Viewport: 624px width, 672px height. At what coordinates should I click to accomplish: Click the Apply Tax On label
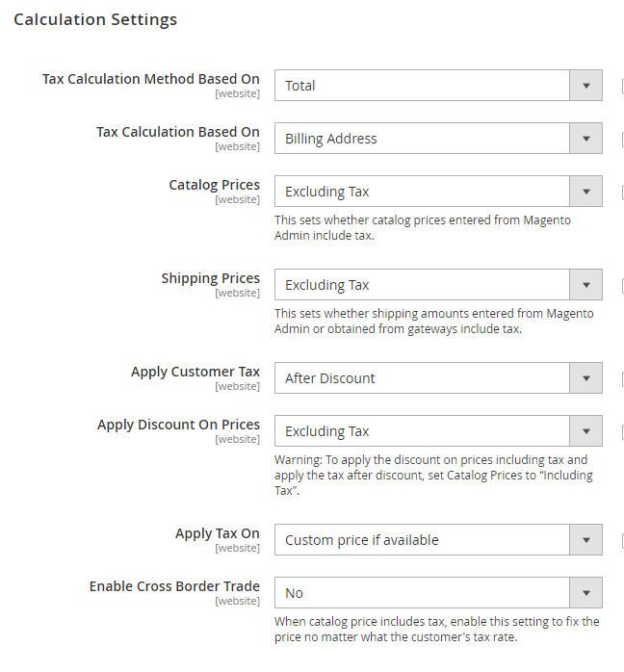218,533
